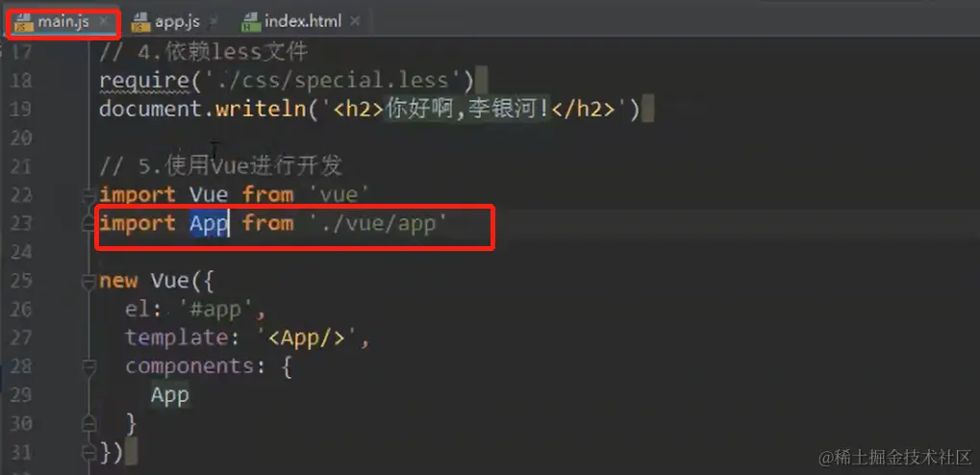Collapse the new Vue block at line 25
The height and width of the screenshot is (475, 980).
click(89, 282)
